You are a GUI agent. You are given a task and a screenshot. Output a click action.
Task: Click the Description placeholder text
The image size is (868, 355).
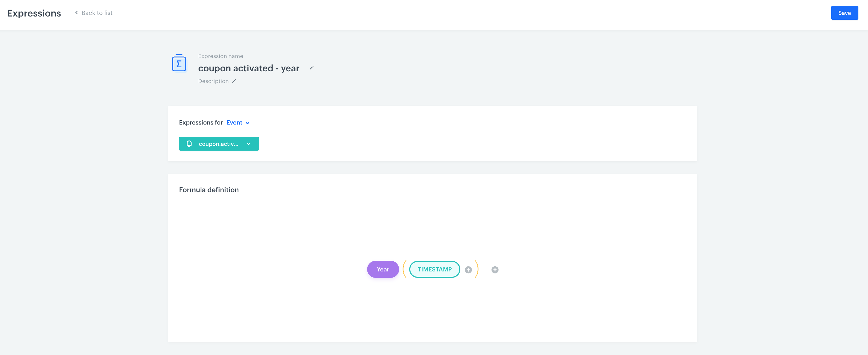(x=213, y=81)
